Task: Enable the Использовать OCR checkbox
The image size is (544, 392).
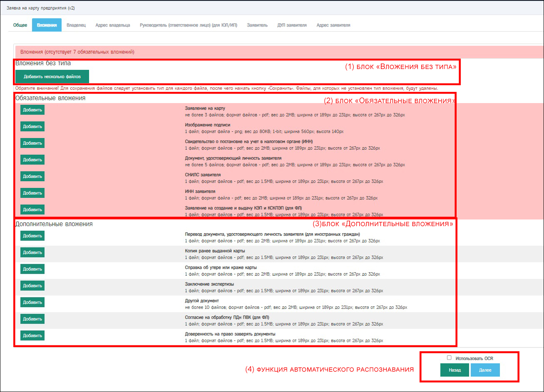Action: [x=449, y=358]
